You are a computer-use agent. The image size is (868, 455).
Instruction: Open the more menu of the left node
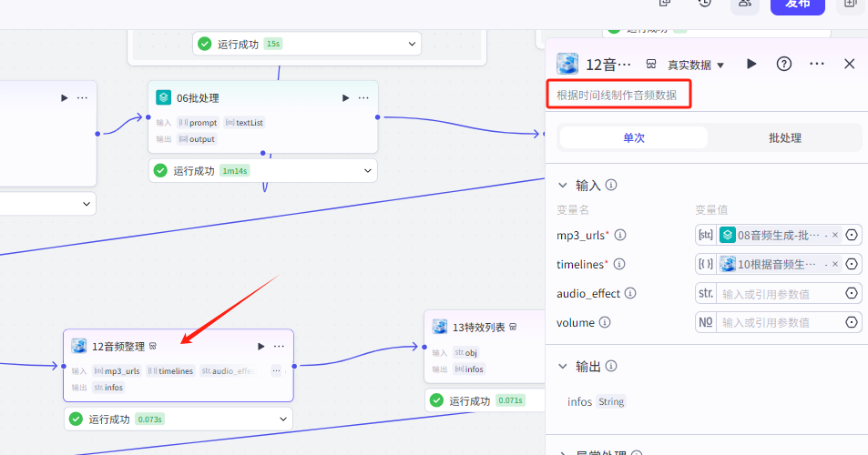(x=82, y=98)
